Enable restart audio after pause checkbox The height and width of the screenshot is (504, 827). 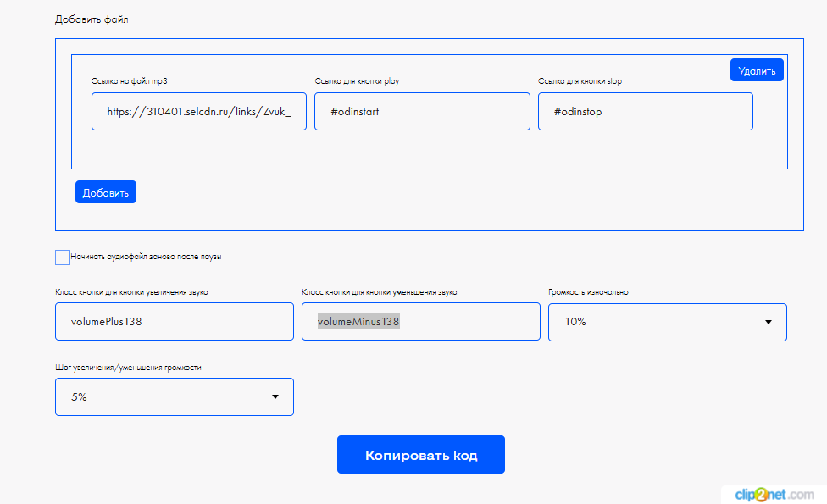coord(63,257)
